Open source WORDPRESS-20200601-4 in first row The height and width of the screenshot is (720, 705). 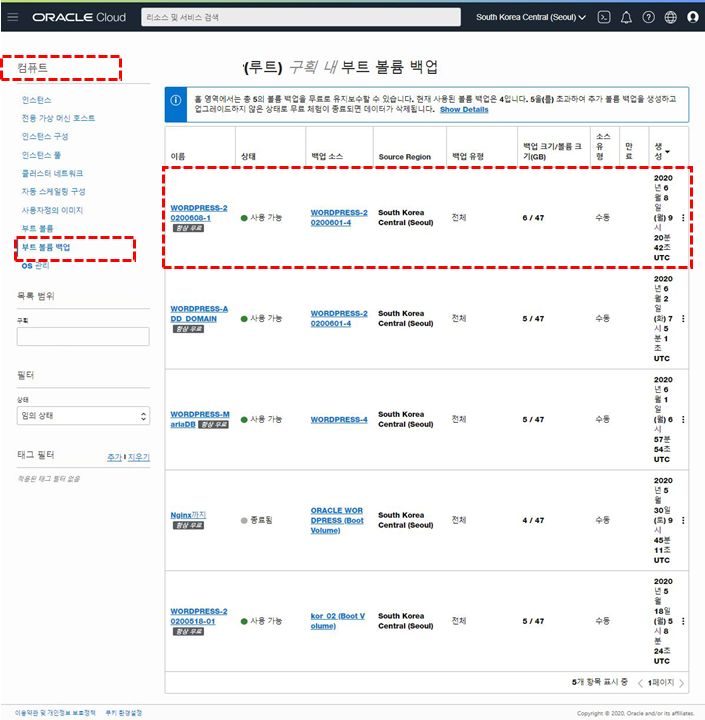pyautogui.click(x=339, y=218)
